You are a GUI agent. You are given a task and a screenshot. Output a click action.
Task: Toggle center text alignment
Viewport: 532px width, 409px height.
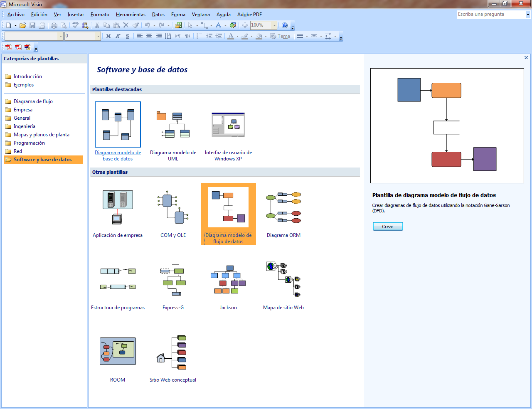(149, 36)
